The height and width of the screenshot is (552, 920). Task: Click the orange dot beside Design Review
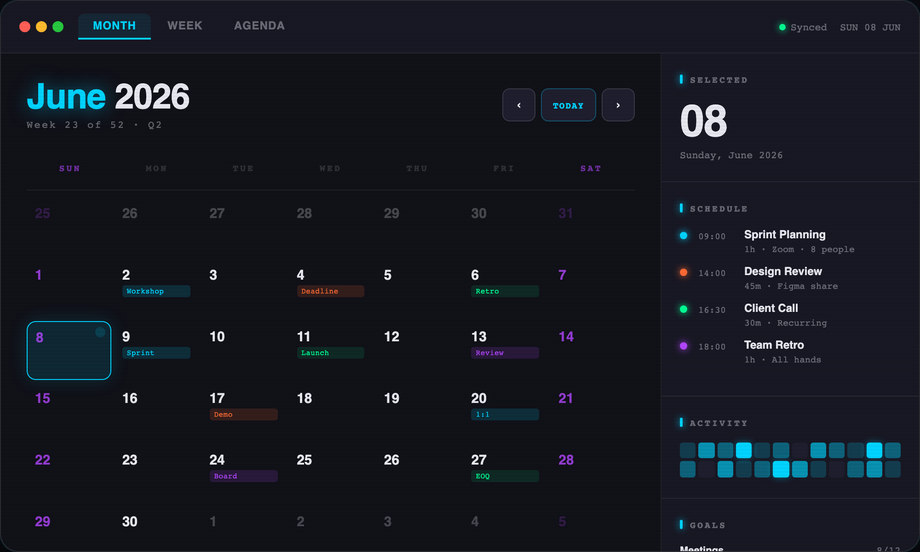[684, 272]
